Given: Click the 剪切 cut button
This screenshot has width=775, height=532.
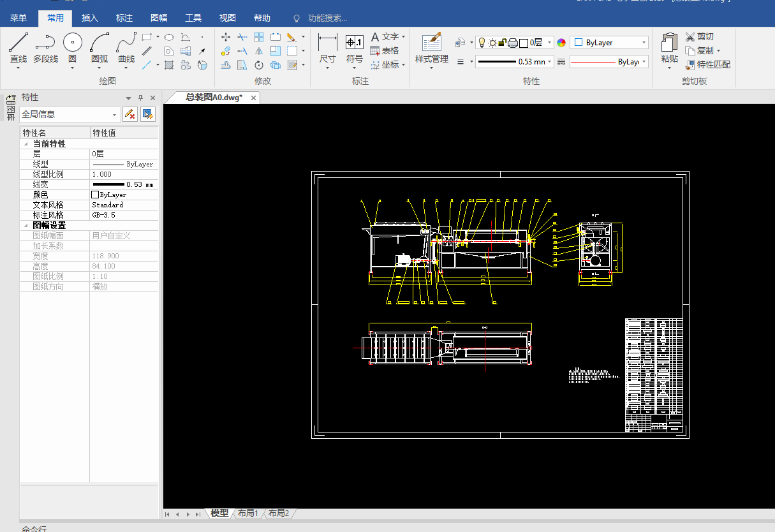Looking at the screenshot, I should [x=700, y=36].
